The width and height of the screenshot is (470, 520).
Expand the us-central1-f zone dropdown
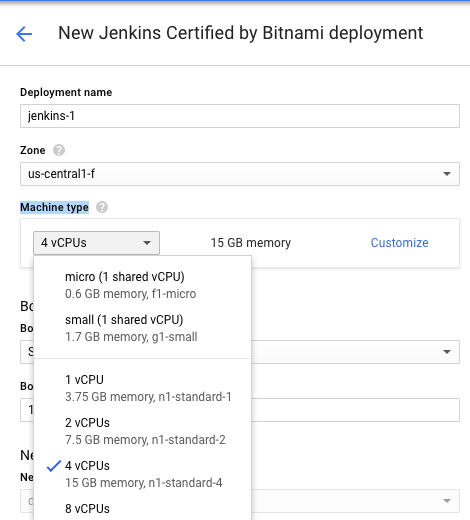click(x=240, y=174)
